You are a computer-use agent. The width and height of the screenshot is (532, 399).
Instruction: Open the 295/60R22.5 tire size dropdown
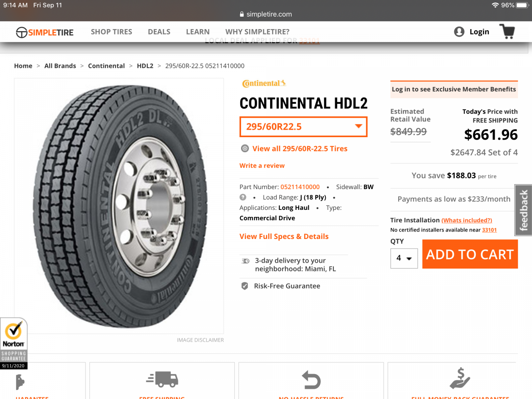(303, 127)
